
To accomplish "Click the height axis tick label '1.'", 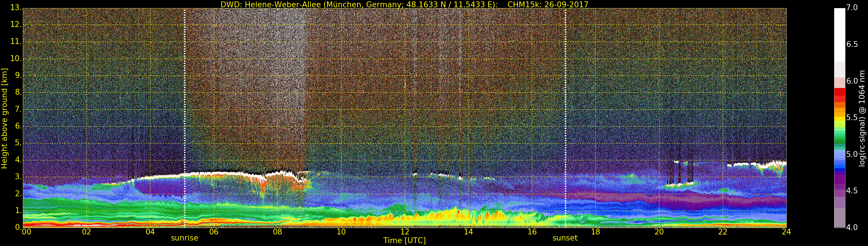I will tap(18, 210).
